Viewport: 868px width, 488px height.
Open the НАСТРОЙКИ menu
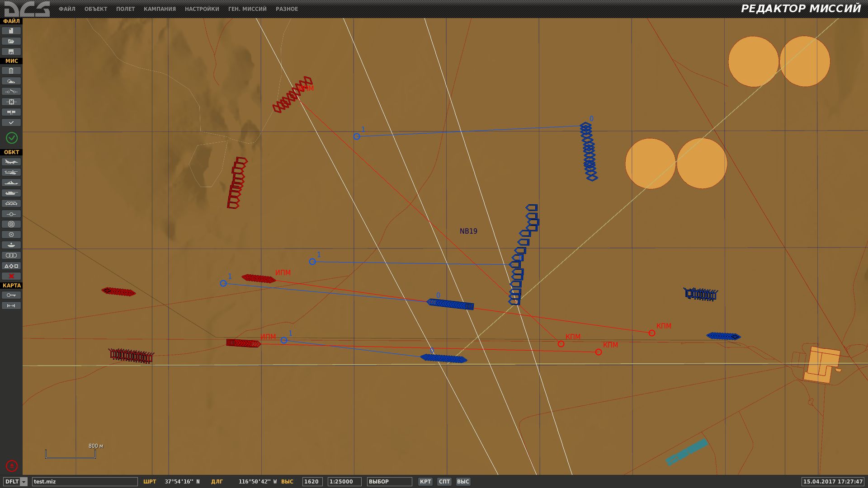coord(202,9)
